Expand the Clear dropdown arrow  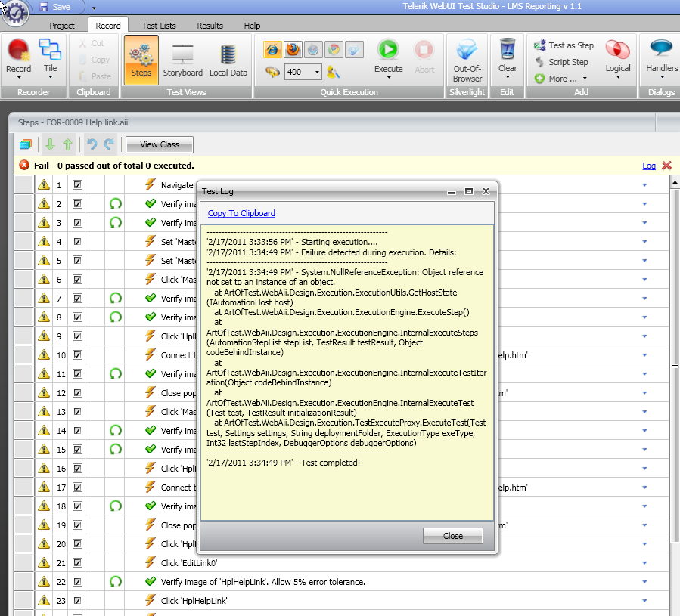tap(508, 78)
